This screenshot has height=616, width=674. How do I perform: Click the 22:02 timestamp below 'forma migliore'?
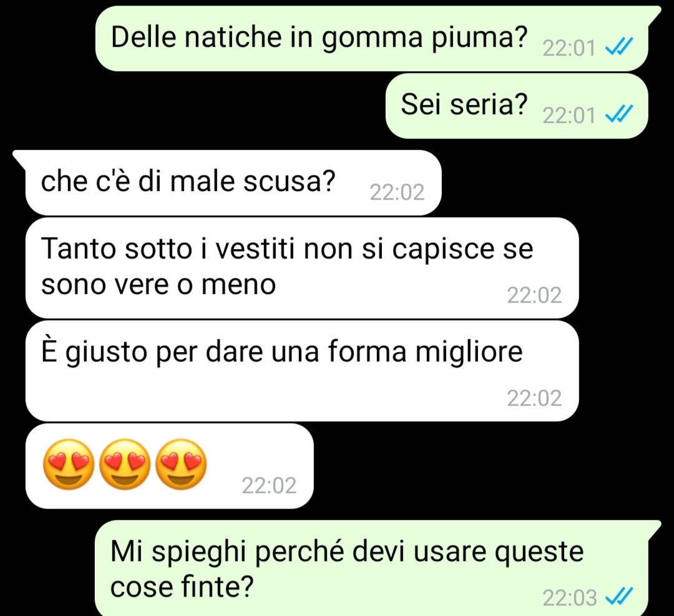coord(534,398)
